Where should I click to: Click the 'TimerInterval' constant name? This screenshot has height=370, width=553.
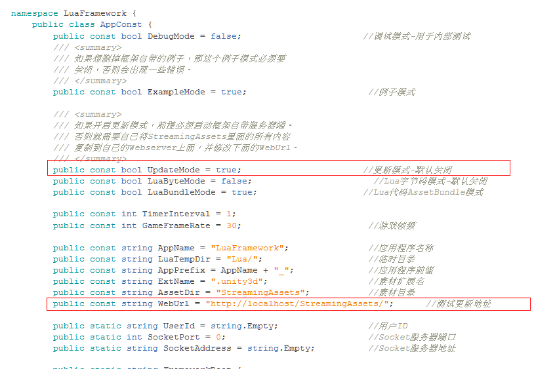click(x=176, y=214)
